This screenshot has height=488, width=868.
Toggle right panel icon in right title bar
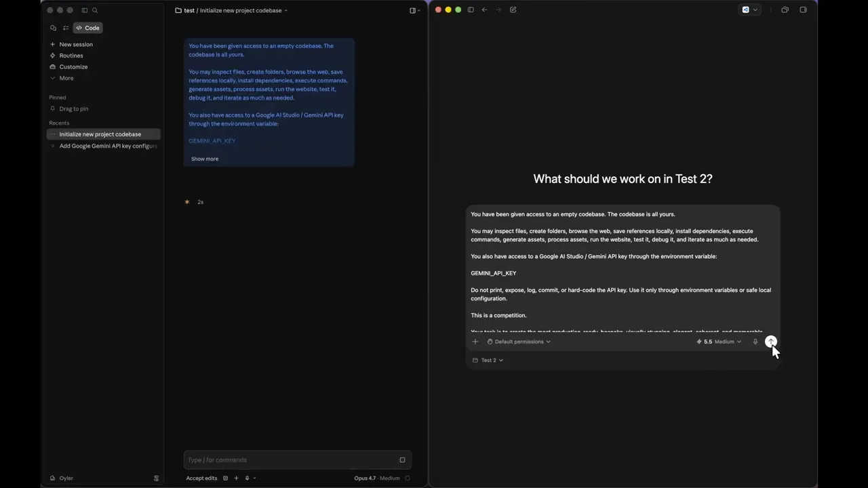804,9
